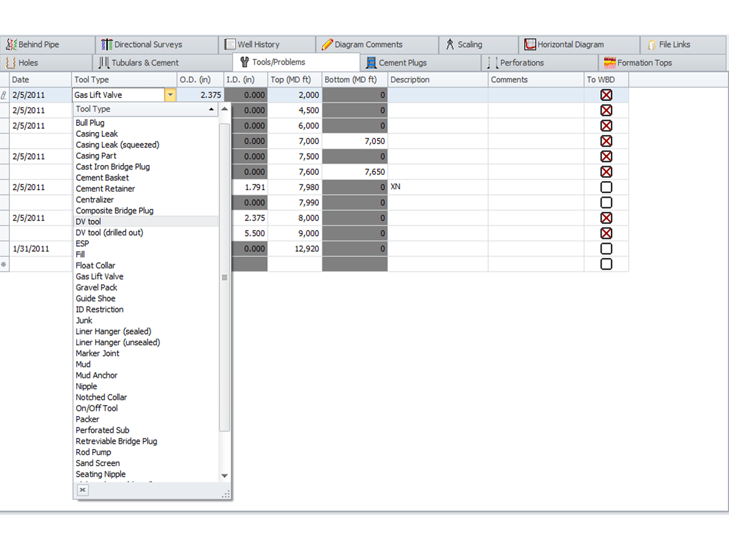
Task: Switch to the Perforations tab
Action: (521, 63)
